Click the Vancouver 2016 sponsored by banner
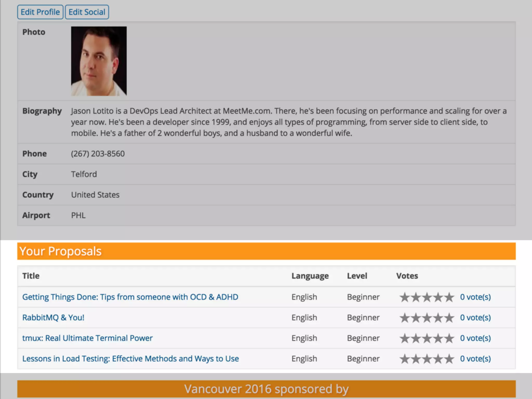 tap(266, 389)
